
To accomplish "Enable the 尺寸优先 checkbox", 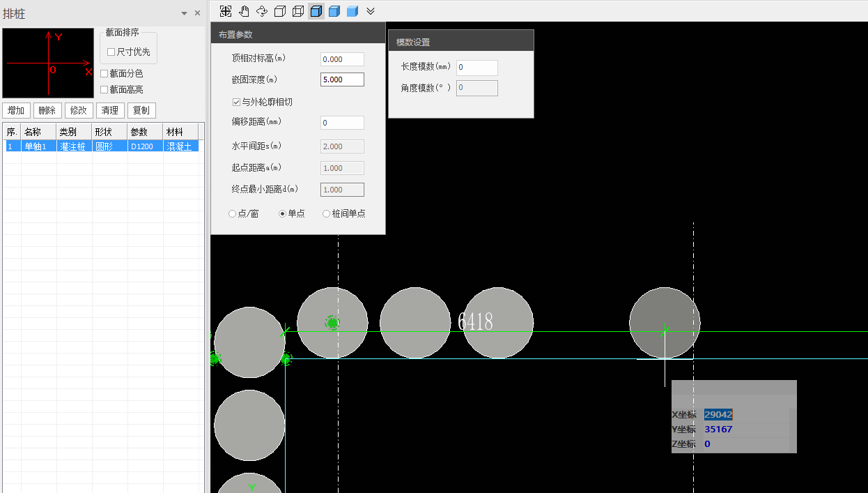I will pos(111,52).
